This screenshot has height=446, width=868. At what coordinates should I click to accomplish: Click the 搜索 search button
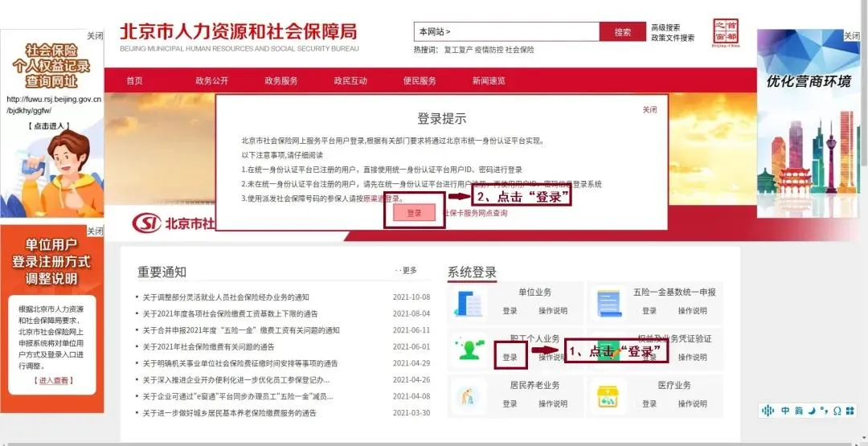tap(623, 32)
